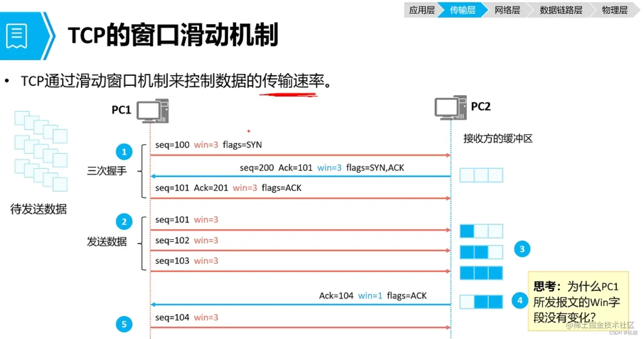Expand the 物理层 chevron at top right
This screenshot has width=644, height=339.
pos(615,9)
